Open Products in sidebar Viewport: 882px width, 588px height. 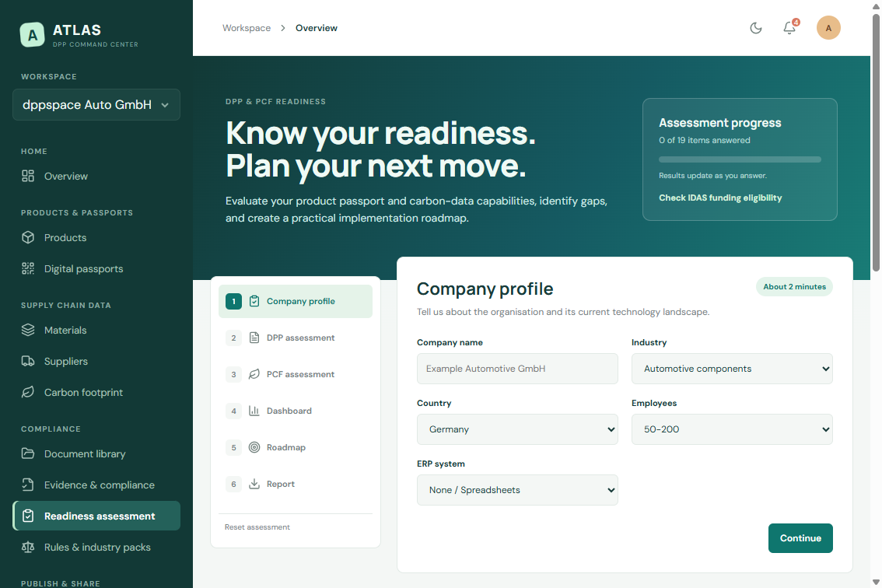coord(96,237)
